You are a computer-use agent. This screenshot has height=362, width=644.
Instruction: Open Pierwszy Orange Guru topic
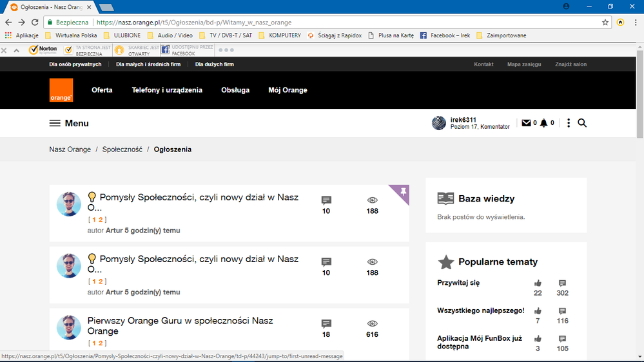[180, 325]
